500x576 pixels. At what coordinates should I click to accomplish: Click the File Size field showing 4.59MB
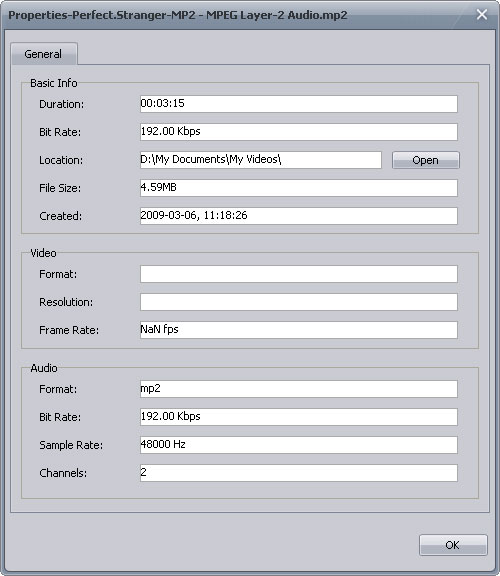[299, 188]
